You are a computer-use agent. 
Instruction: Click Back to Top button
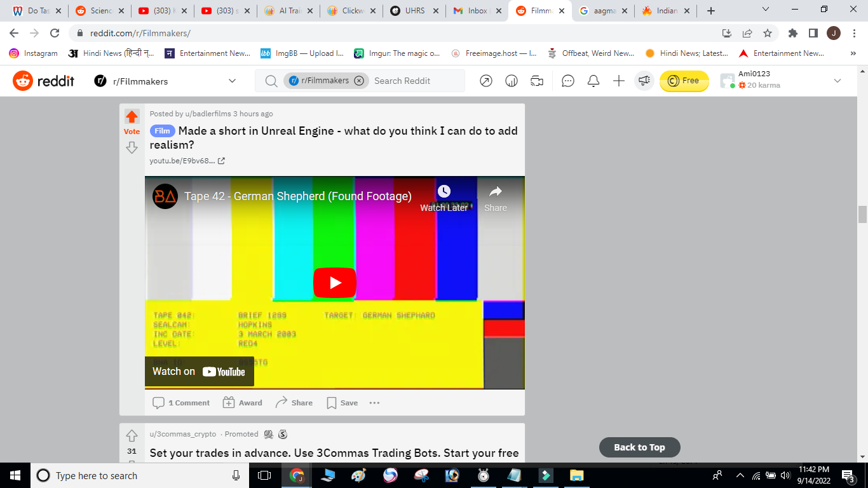[x=639, y=447]
